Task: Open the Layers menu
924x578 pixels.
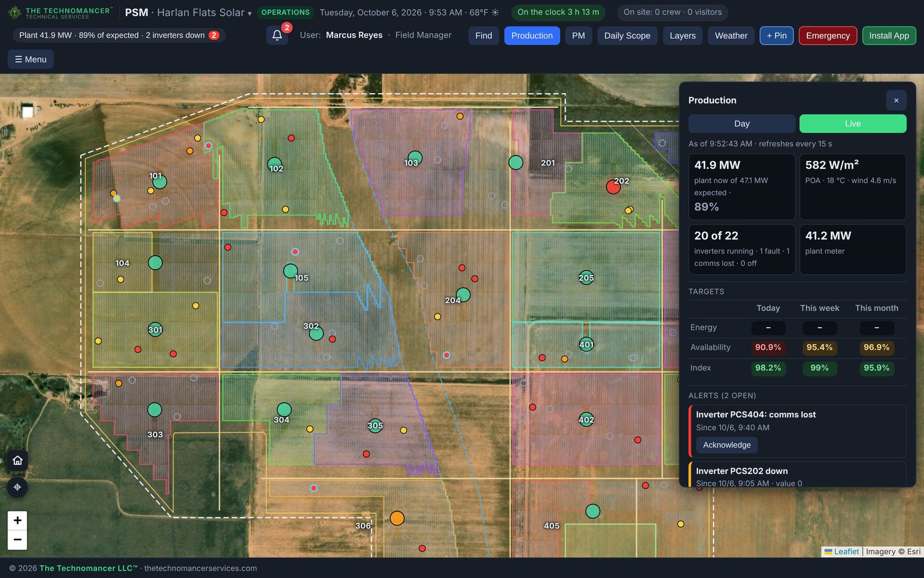Action: click(x=683, y=35)
